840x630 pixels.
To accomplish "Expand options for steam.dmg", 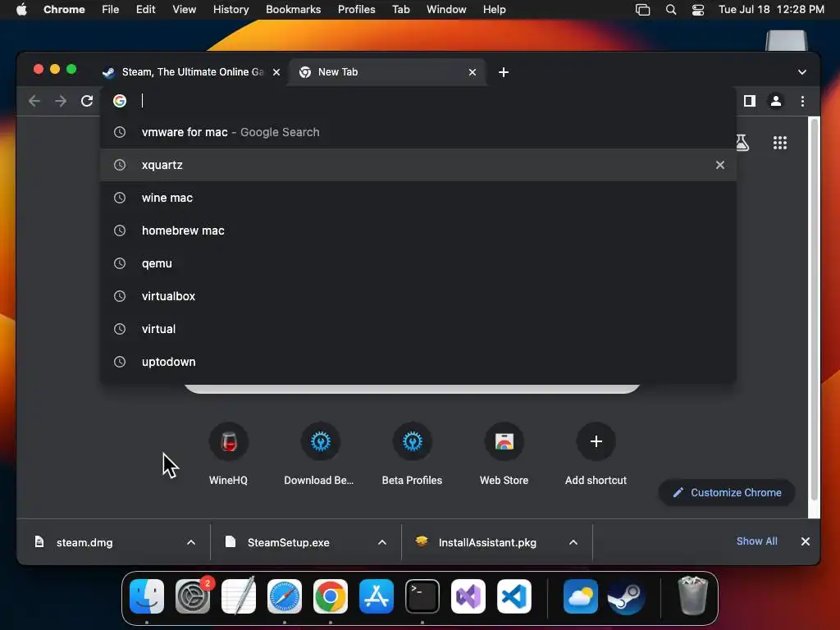I will tap(191, 542).
